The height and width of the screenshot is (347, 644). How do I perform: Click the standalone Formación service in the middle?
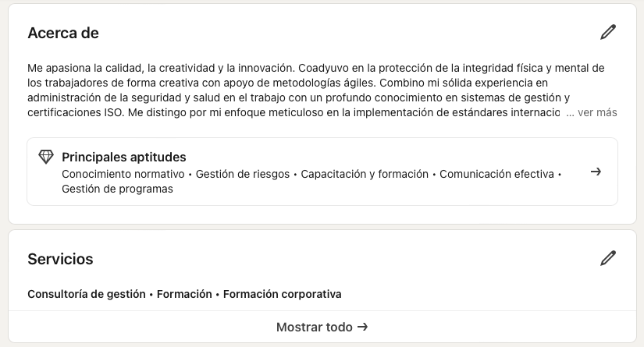point(184,294)
